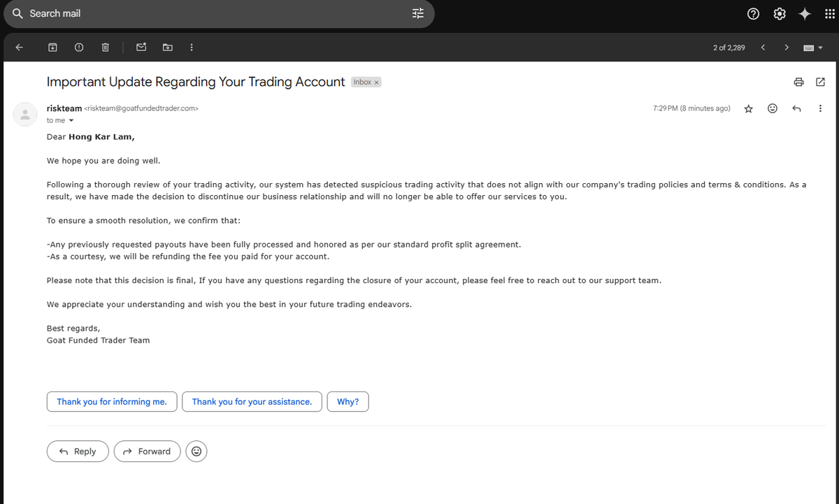Open the search options filter icon
839x504 pixels.
click(418, 13)
